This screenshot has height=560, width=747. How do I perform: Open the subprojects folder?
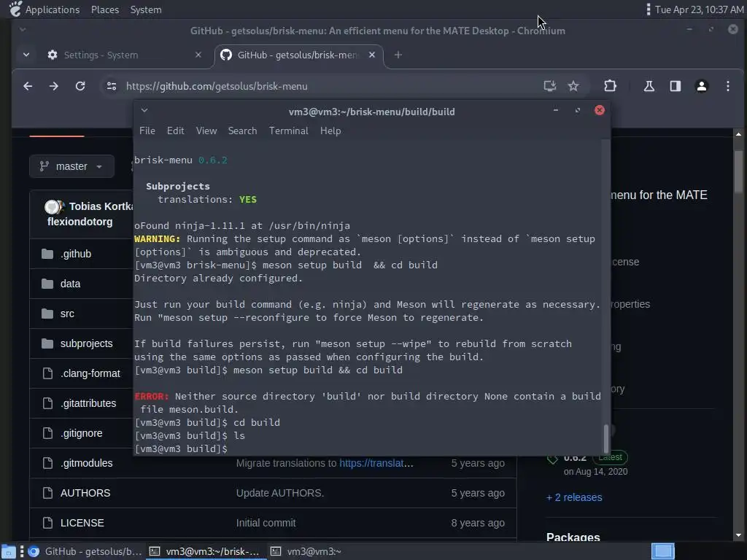[86, 343]
